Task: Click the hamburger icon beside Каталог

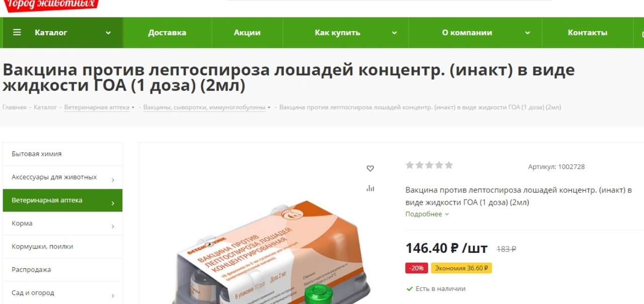Action: point(17,33)
